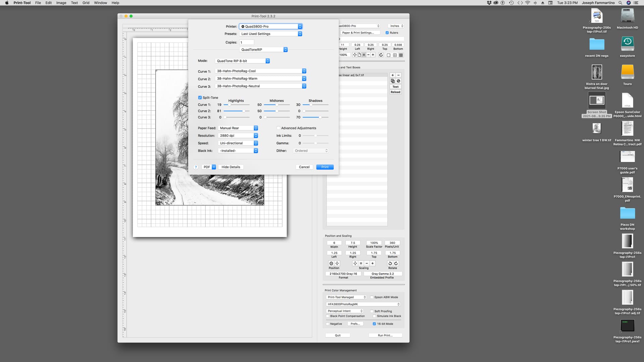Screen dimensions: 644x362
Task: Click the page view refresh icon
Action: pyautogui.click(x=381, y=55)
